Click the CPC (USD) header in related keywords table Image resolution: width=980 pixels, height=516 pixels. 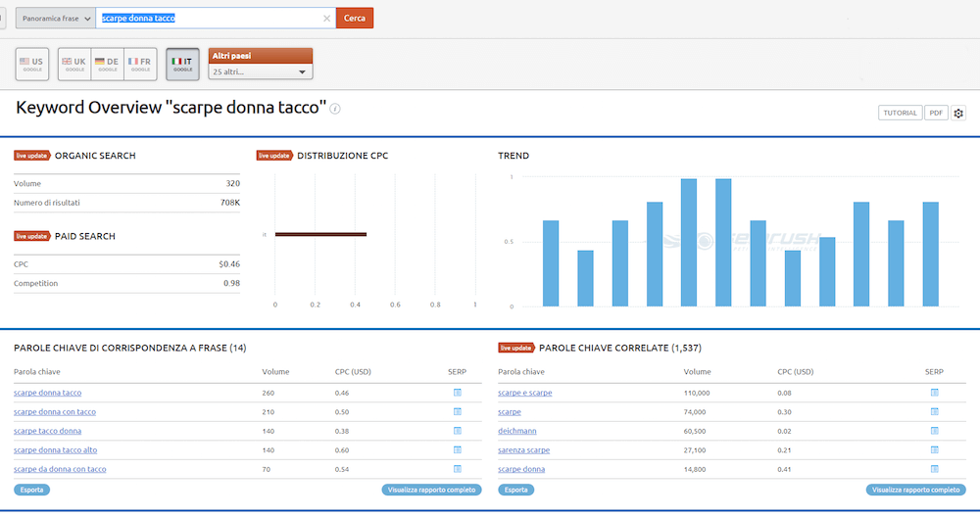796,372
